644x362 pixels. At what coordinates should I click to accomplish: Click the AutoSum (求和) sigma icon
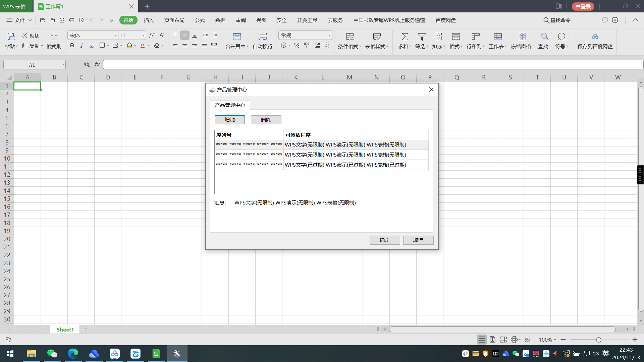pyautogui.click(x=405, y=37)
